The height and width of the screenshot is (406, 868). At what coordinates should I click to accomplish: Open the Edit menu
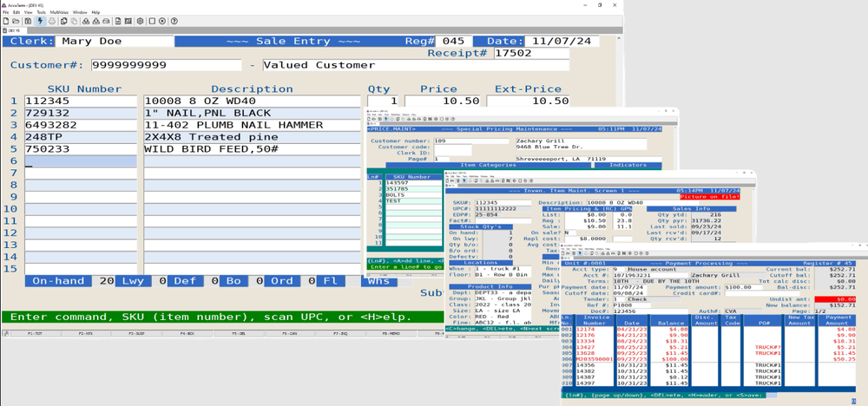pos(16,12)
